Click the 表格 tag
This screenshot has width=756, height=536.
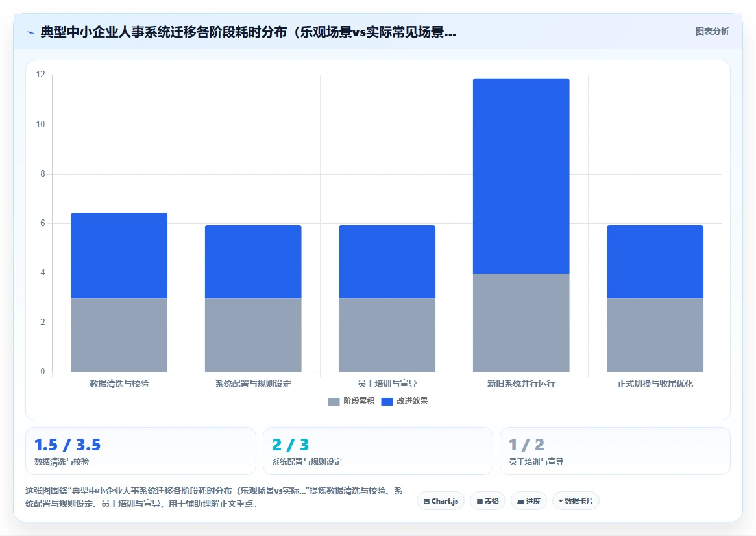487,501
